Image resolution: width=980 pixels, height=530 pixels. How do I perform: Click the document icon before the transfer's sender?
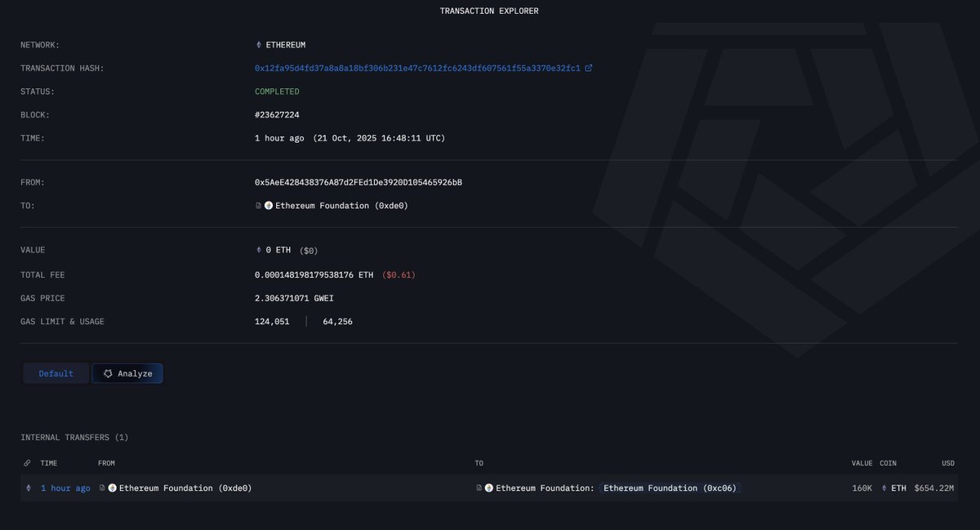point(103,488)
